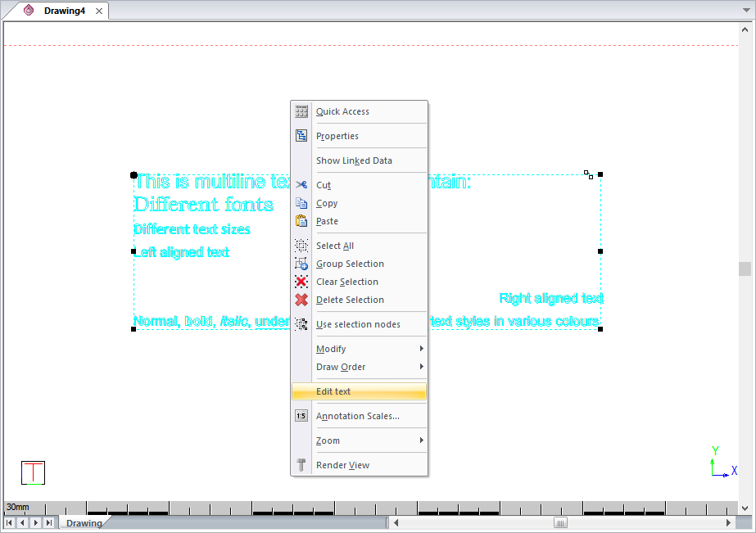Click the Cut scissors icon
Viewport: 756px width, 533px height.
tap(301, 185)
